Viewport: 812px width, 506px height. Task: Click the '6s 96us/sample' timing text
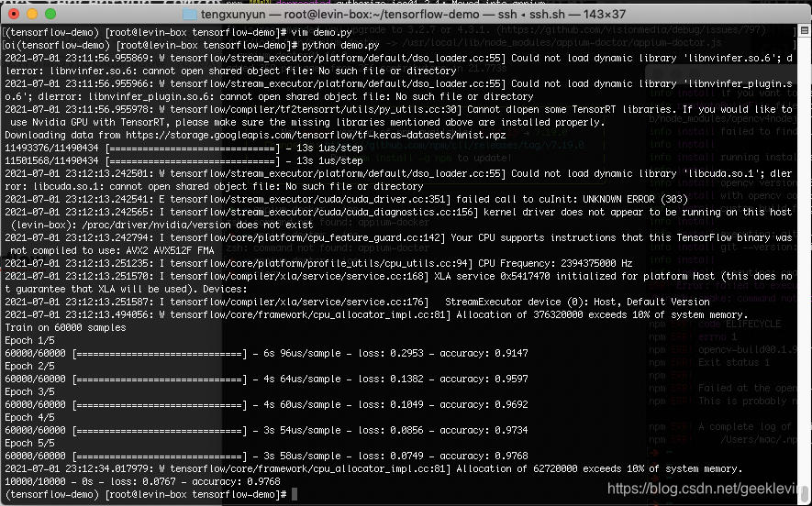click(302, 353)
